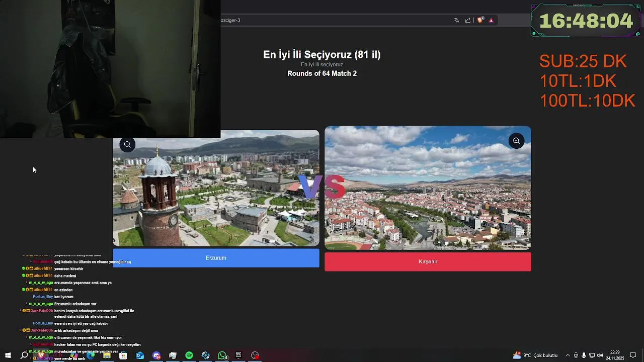
Task: Click the microphone tray icon
Action: click(584, 355)
